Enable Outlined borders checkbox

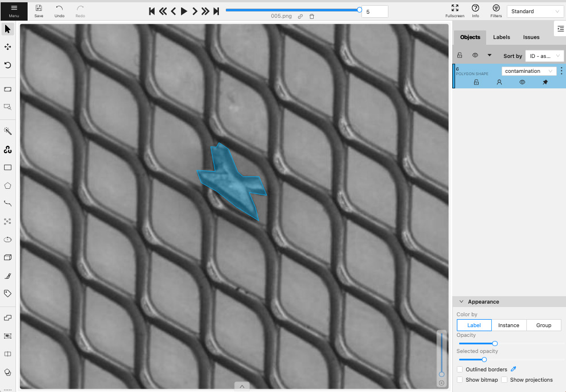point(460,369)
